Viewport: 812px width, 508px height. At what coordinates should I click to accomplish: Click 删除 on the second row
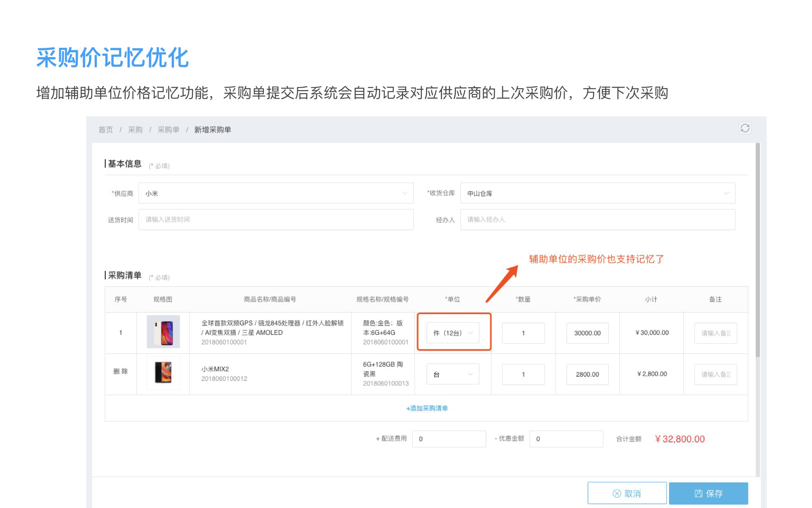pos(121,371)
